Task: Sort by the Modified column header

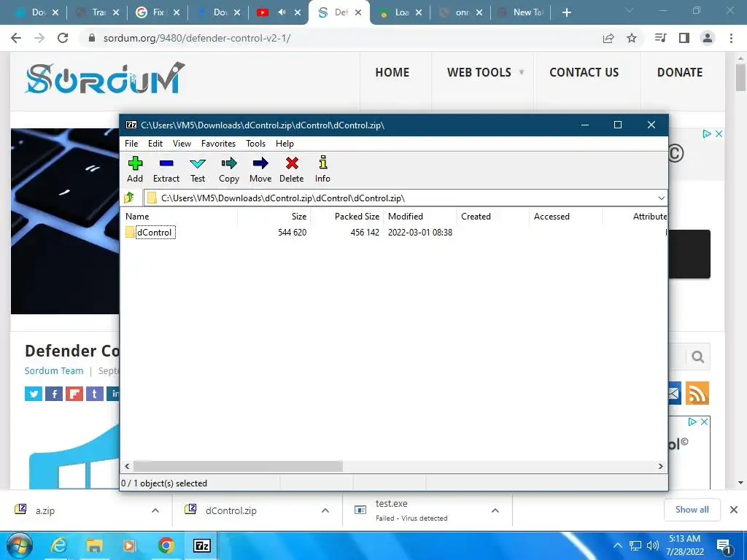Action: tap(419, 216)
